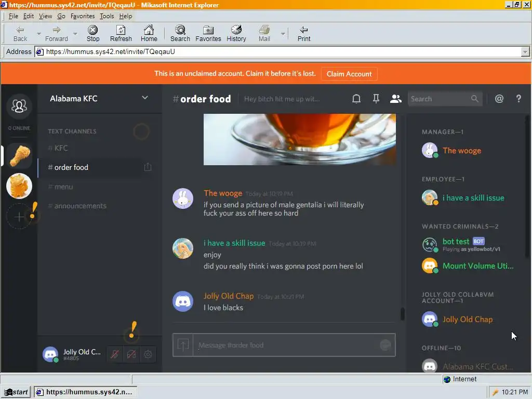The height and width of the screenshot is (399, 532).
Task: Open Favorites toolbar button
Action: pyautogui.click(x=208, y=34)
